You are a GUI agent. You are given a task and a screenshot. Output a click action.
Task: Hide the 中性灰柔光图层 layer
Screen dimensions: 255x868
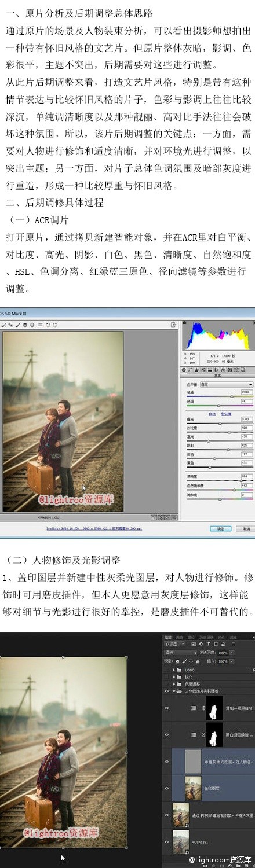166,762
